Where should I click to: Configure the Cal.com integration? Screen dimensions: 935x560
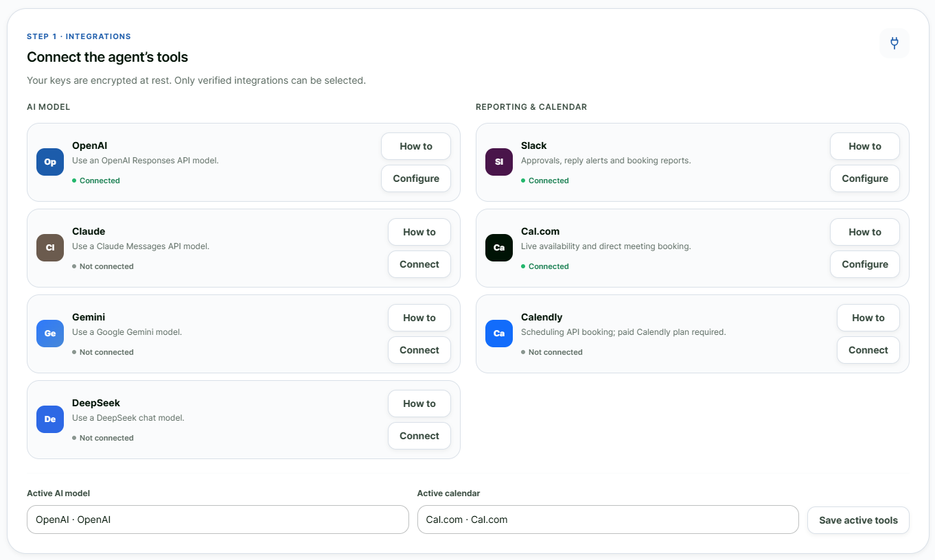(865, 264)
